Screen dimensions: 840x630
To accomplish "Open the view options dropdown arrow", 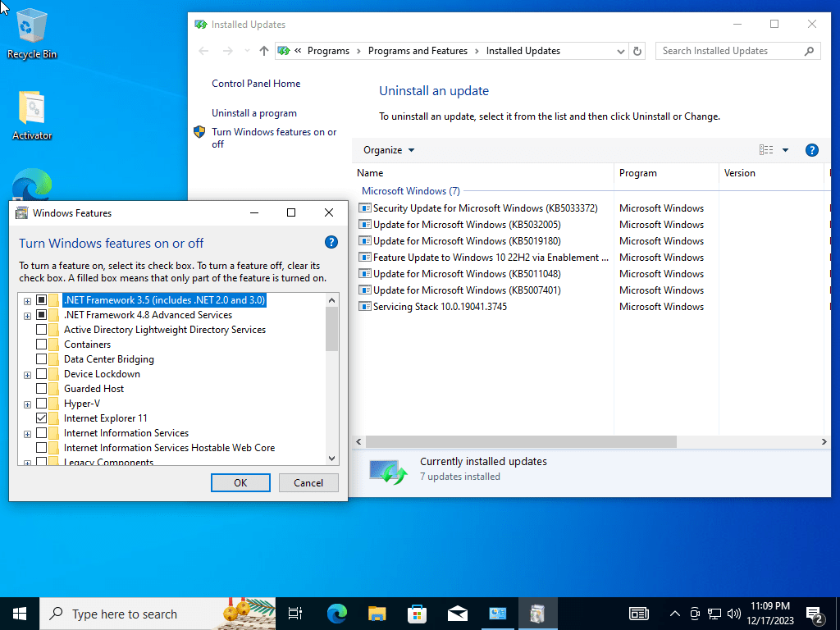I will coord(785,150).
